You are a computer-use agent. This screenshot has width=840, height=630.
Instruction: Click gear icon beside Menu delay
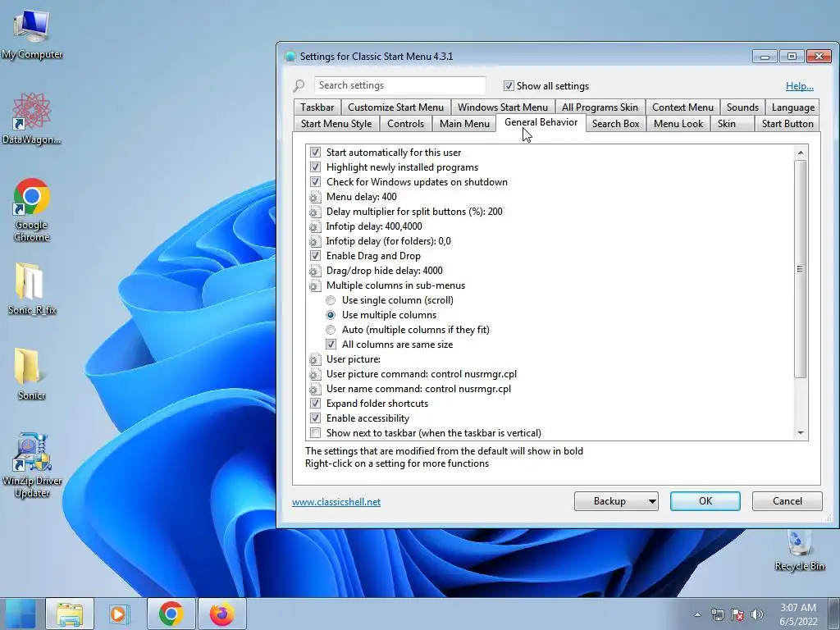point(315,197)
